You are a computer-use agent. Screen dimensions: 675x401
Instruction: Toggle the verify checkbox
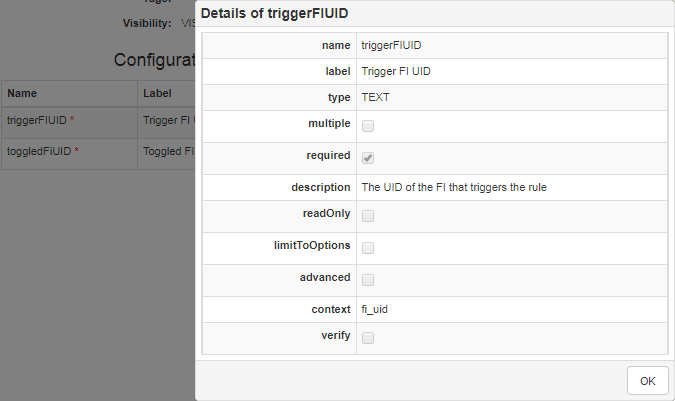(368, 338)
